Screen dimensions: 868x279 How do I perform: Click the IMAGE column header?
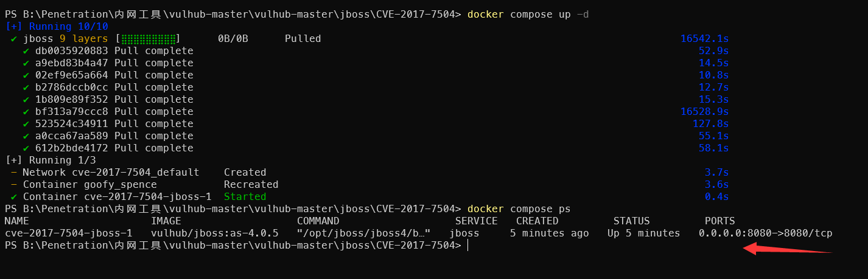tap(166, 221)
